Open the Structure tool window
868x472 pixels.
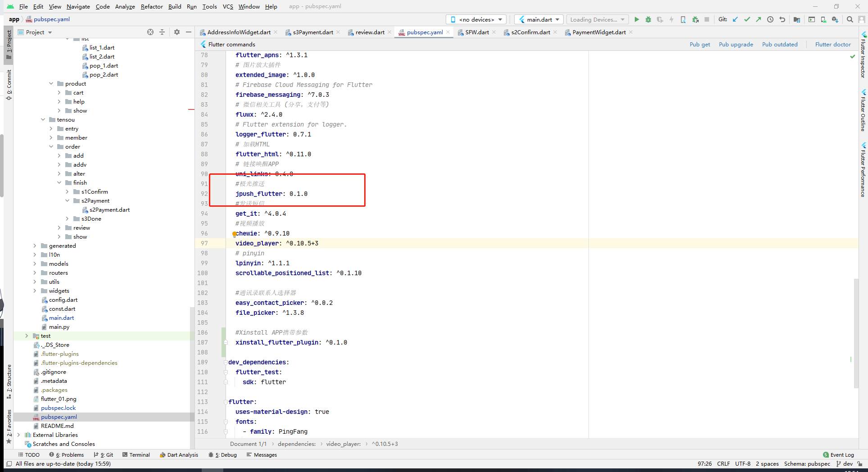pos(9,382)
